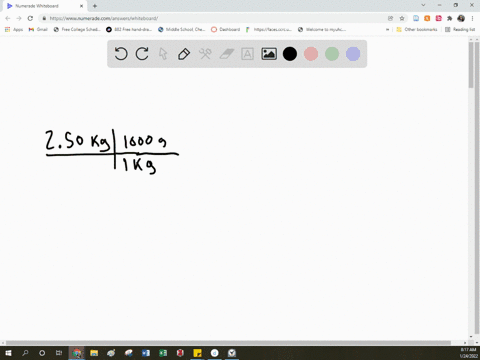Open Microsoft Excel from the taskbar
Screen dimensions: 480x360
[x=163, y=353]
